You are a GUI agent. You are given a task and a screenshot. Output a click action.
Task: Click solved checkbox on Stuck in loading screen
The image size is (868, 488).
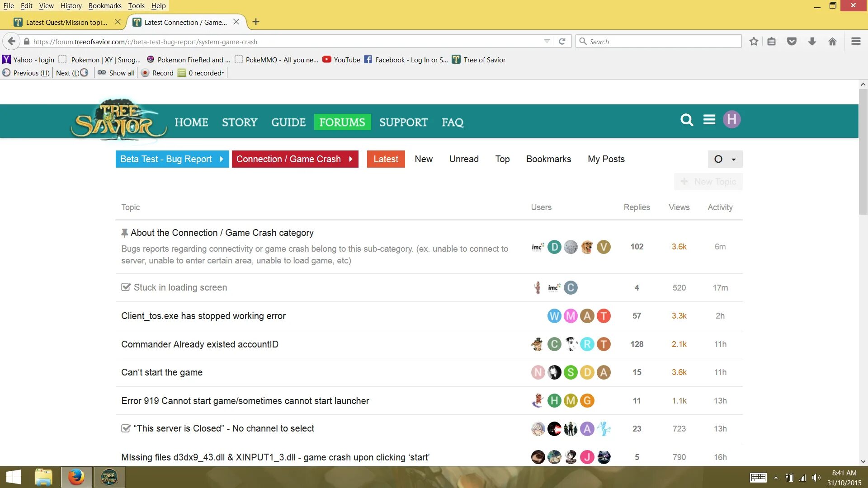pyautogui.click(x=126, y=287)
